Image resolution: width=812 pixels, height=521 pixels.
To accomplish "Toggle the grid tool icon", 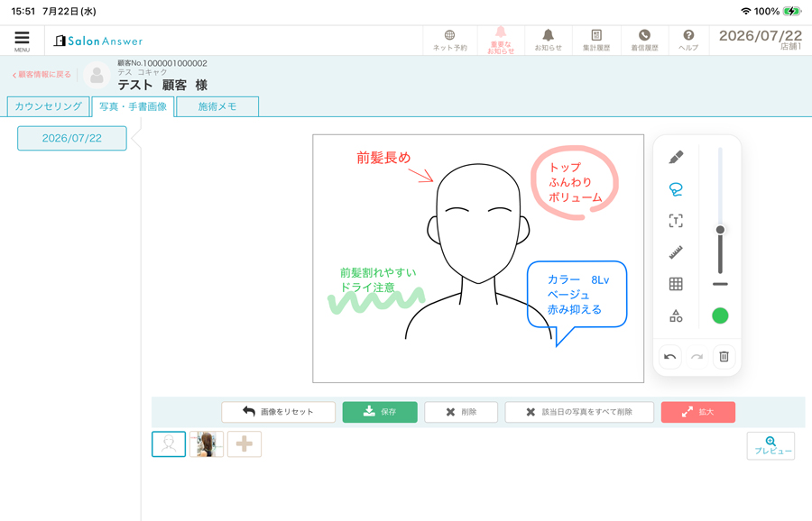I will click(x=676, y=284).
